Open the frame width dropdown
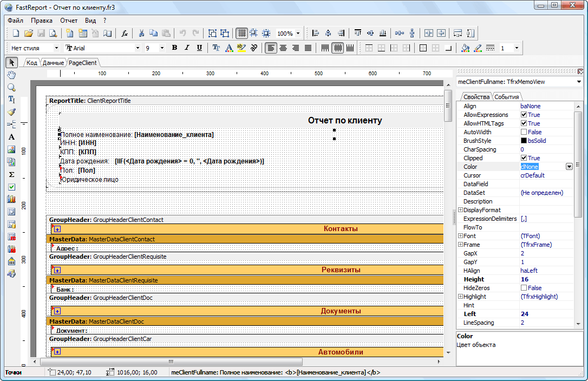This screenshot has height=381, width=588. pyautogui.click(x=517, y=48)
